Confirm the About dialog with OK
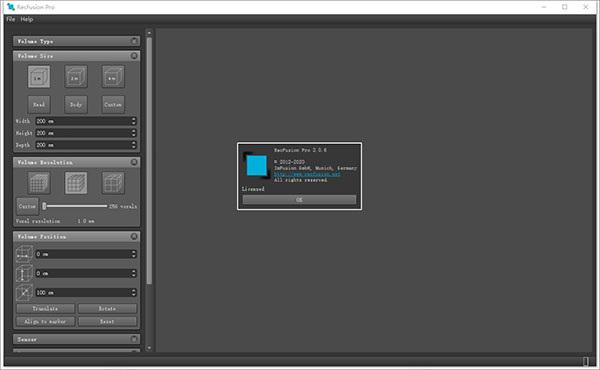 pos(299,200)
